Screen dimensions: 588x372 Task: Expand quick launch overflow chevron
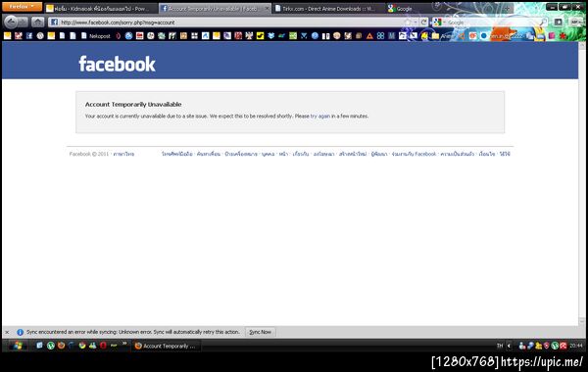(124, 344)
